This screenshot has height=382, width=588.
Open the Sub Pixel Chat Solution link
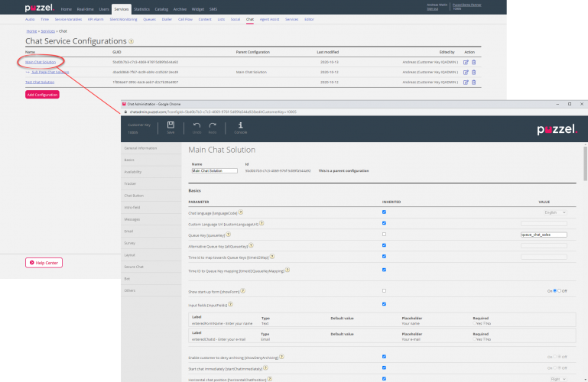[50, 72]
